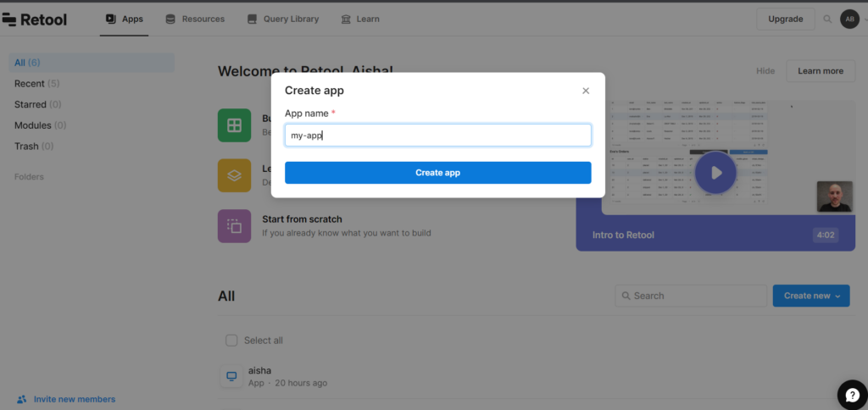Open the help question mark chat button
The height and width of the screenshot is (410, 868).
(x=853, y=395)
